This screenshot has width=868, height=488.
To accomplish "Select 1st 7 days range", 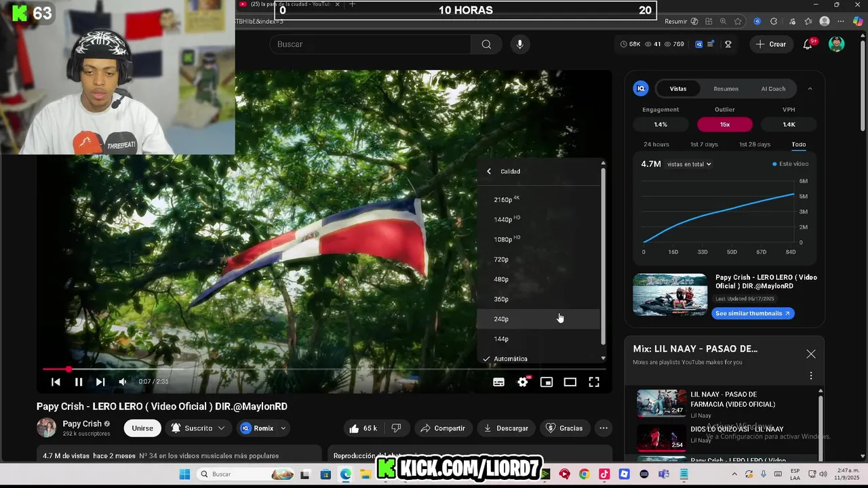I will pyautogui.click(x=704, y=144).
